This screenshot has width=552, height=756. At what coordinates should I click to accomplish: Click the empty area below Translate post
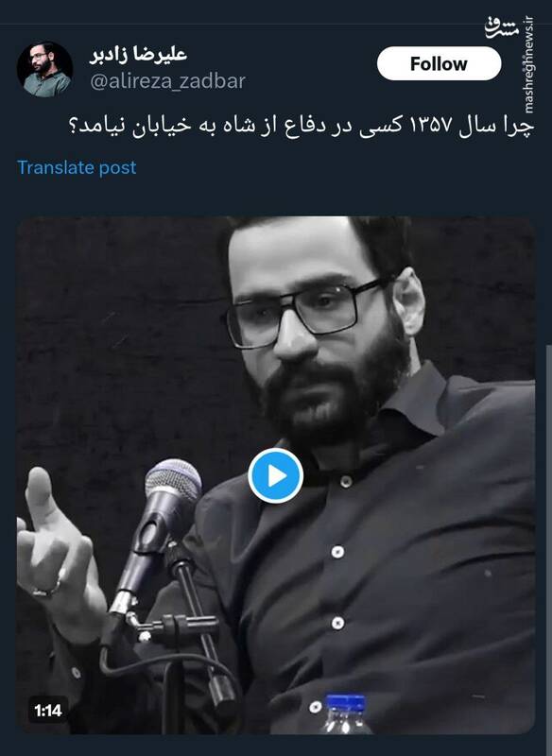(x=276, y=197)
